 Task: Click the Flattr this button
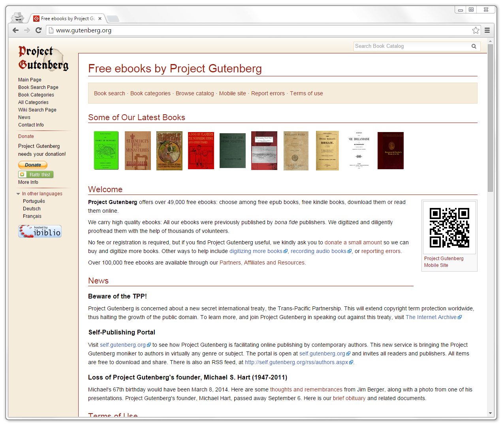36,174
